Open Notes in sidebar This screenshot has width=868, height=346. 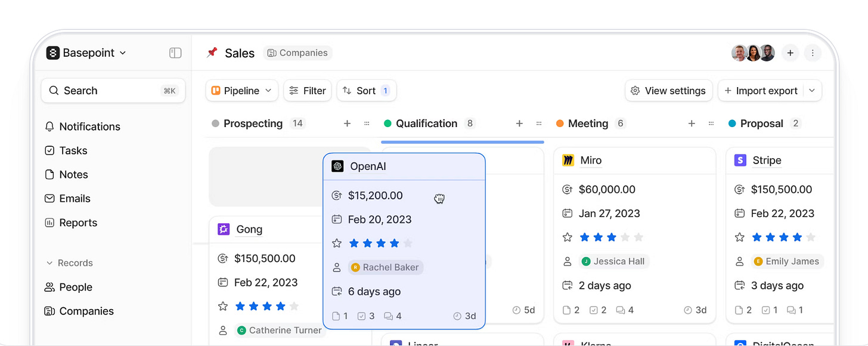click(x=66, y=174)
